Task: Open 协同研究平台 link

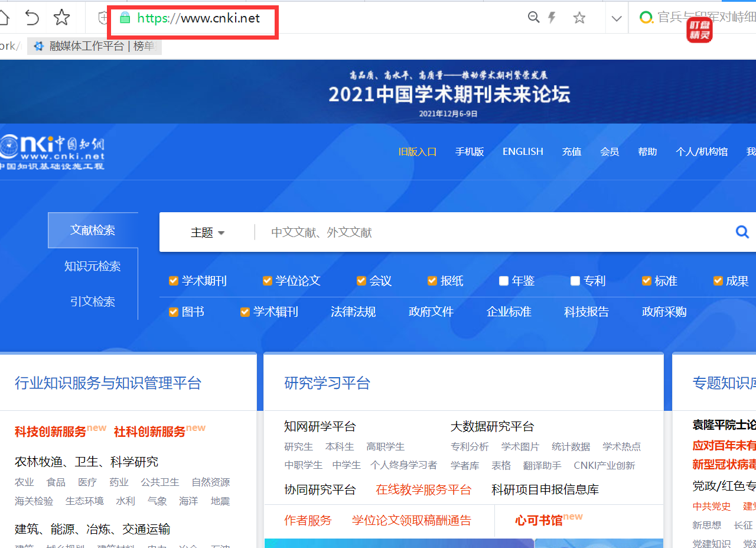Action: 320,489
